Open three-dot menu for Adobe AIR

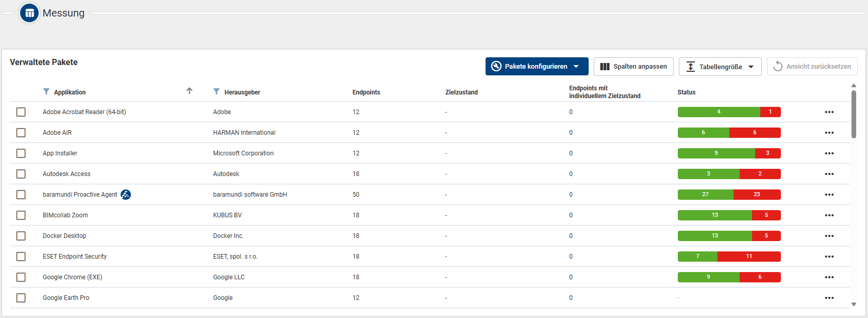[x=829, y=133]
